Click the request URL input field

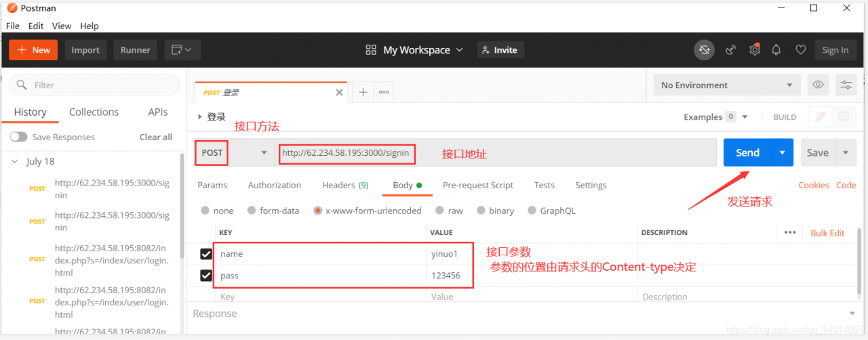496,153
